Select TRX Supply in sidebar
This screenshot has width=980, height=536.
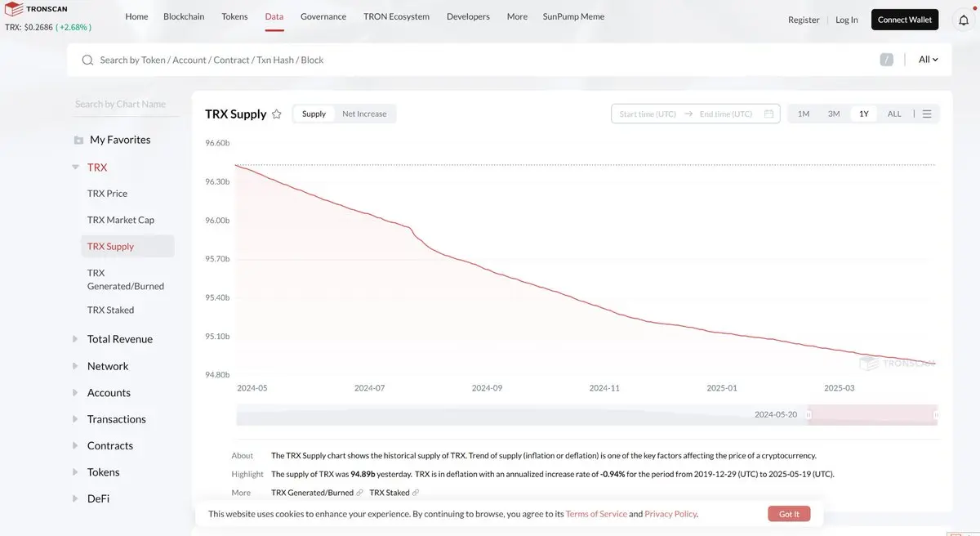(127, 246)
